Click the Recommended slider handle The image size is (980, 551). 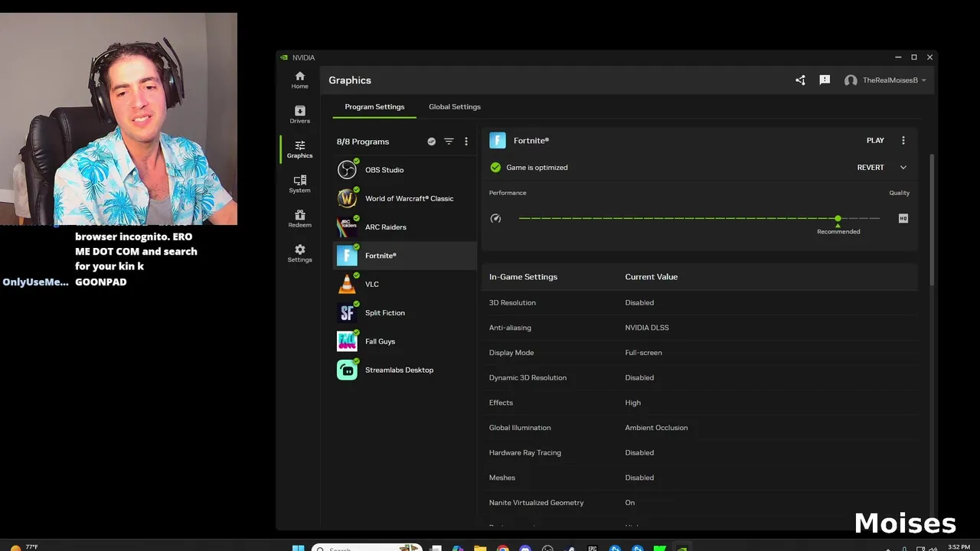click(838, 219)
